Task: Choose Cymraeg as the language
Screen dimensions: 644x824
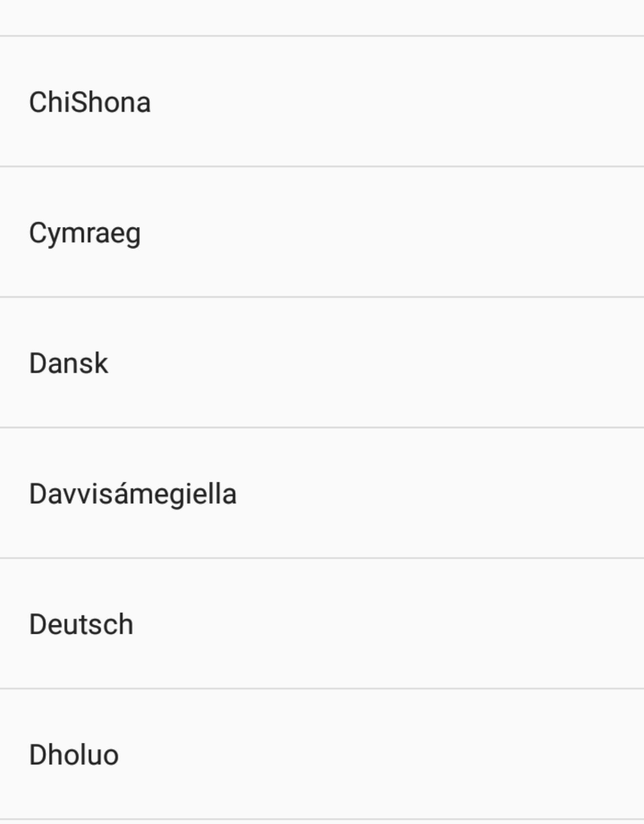Action: (322, 232)
